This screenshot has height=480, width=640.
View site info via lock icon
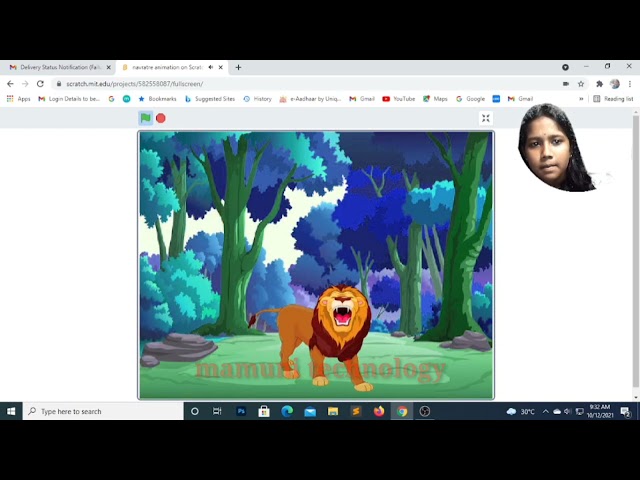pyautogui.click(x=59, y=84)
